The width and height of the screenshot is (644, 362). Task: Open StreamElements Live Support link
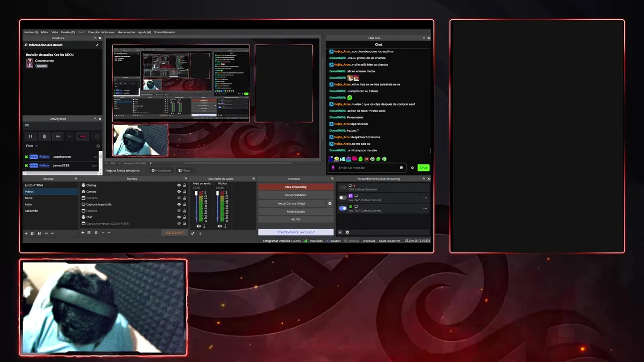(296, 232)
